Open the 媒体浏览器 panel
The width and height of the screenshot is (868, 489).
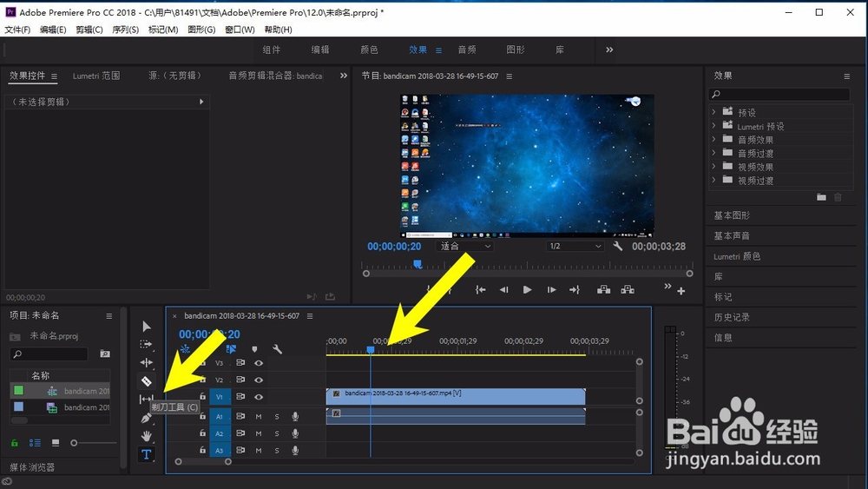(32, 467)
